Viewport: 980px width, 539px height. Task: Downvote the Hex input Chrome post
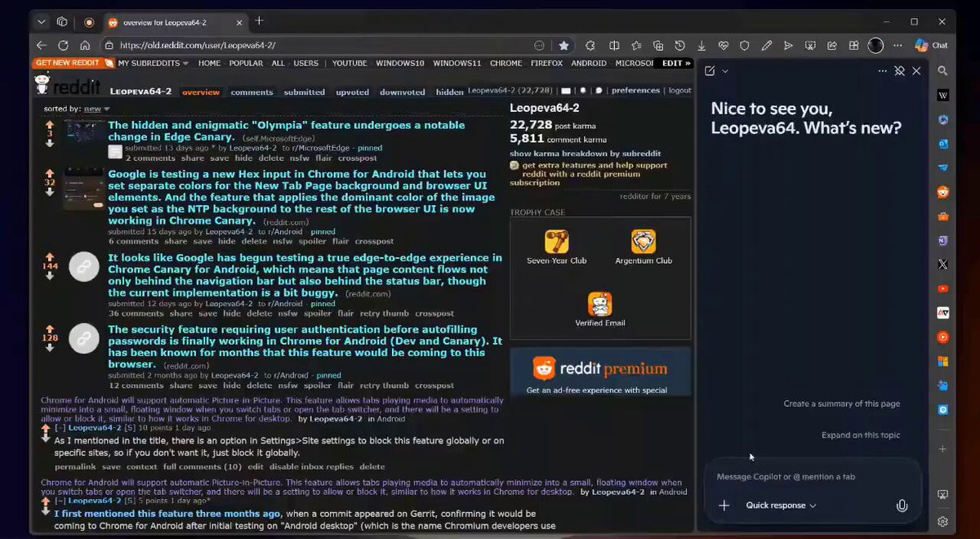(x=49, y=193)
